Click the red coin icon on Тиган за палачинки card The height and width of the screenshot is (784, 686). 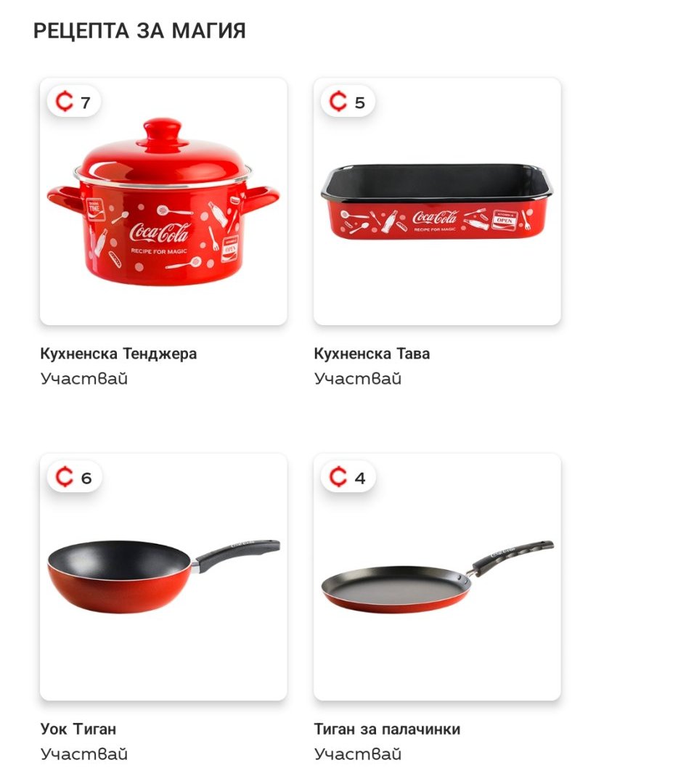pyautogui.click(x=338, y=477)
